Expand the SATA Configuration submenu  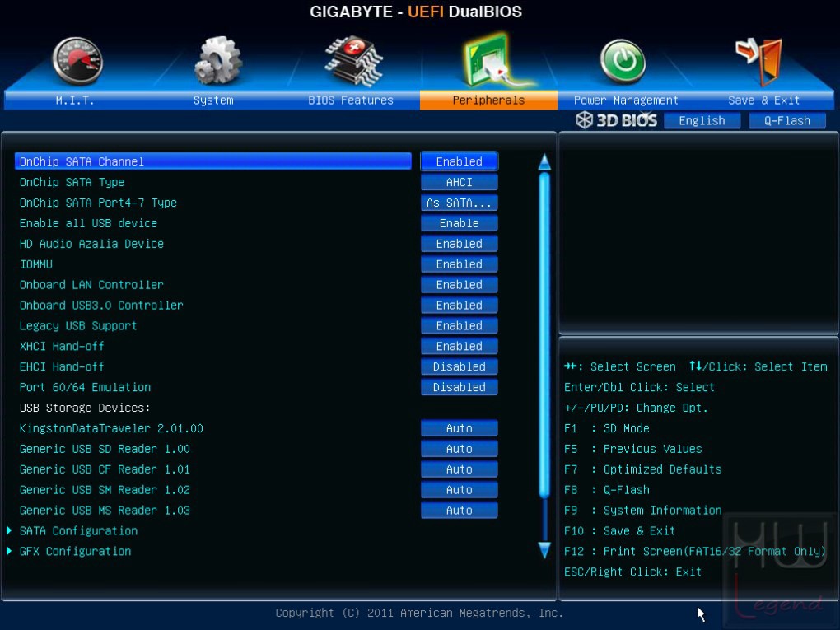78,531
